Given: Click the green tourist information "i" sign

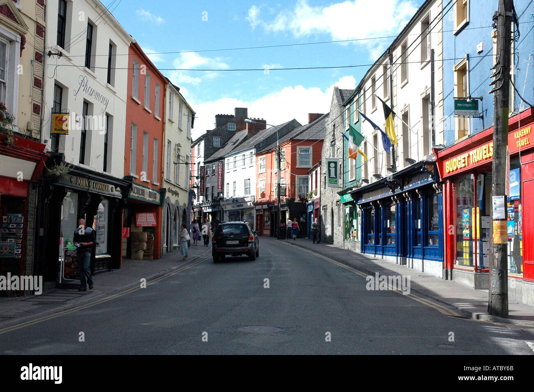Looking at the screenshot, I should (332, 173).
